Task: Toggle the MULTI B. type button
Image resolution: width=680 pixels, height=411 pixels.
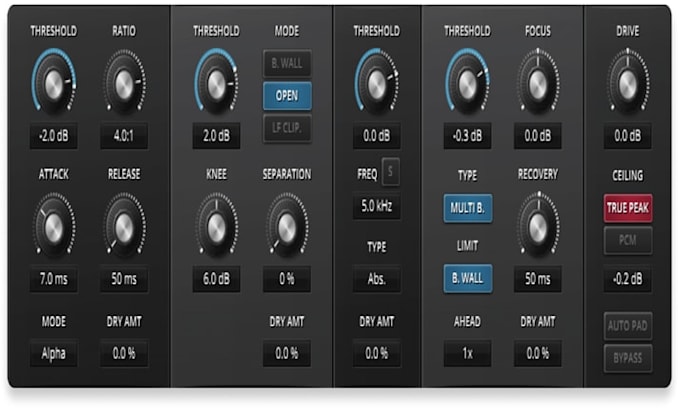Action: [468, 208]
